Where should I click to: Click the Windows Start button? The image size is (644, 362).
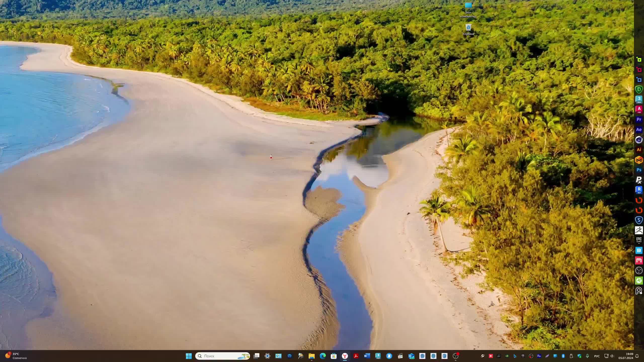click(189, 356)
